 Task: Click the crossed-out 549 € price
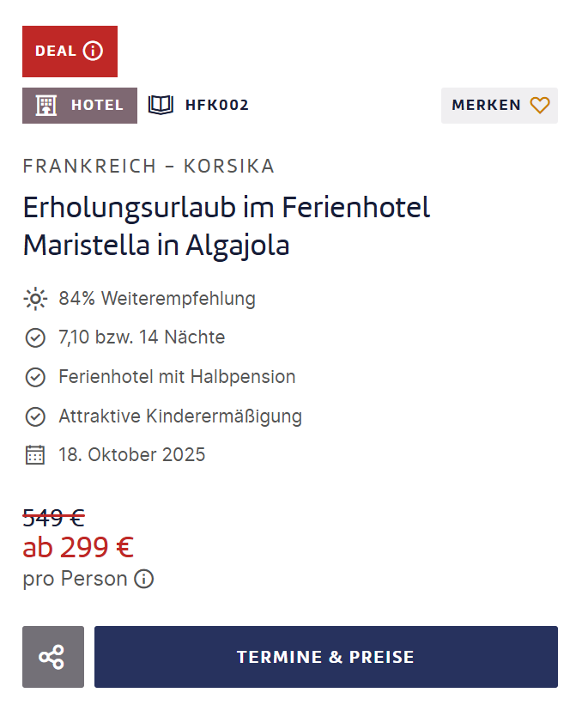coord(52,517)
